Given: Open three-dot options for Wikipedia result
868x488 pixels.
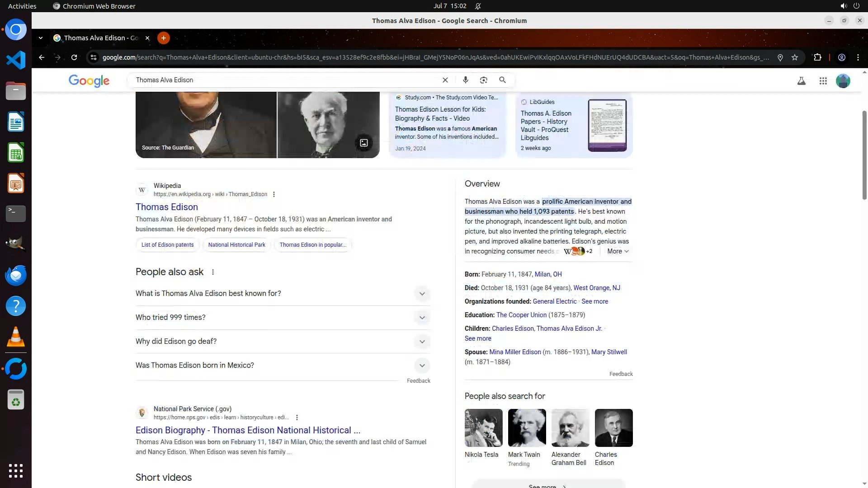Looking at the screenshot, I should (274, 194).
